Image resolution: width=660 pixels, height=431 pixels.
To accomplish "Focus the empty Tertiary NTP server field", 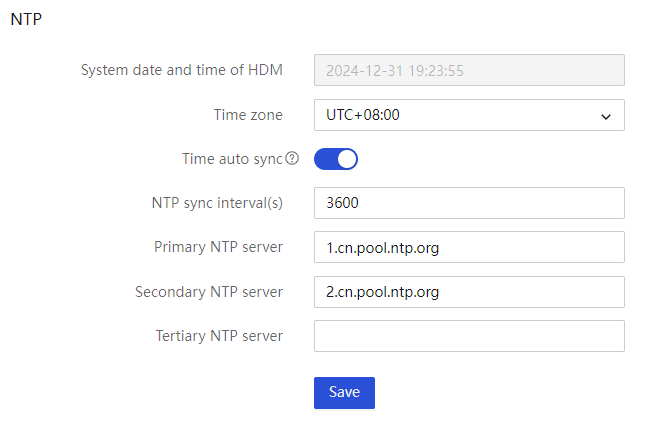I will click(469, 336).
